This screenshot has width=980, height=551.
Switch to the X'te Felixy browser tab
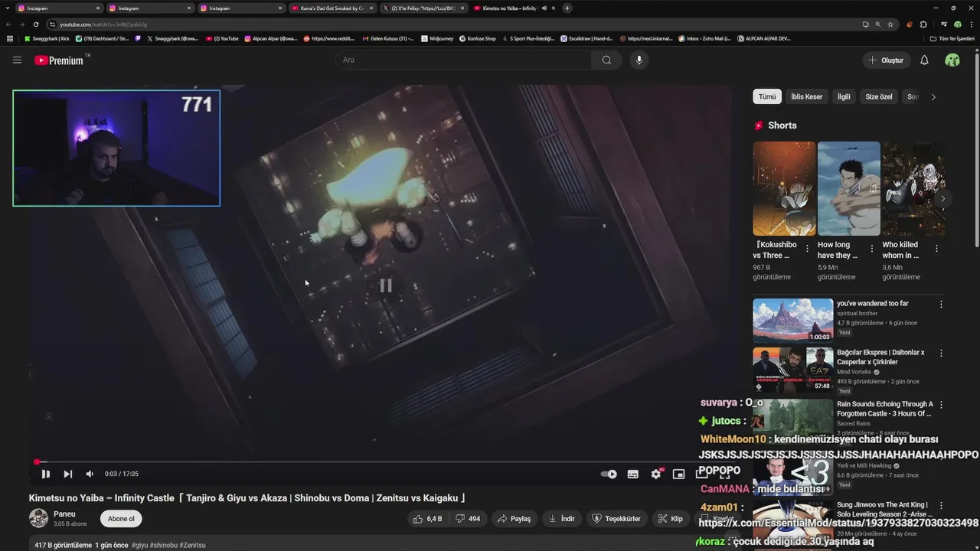pyautogui.click(x=423, y=8)
